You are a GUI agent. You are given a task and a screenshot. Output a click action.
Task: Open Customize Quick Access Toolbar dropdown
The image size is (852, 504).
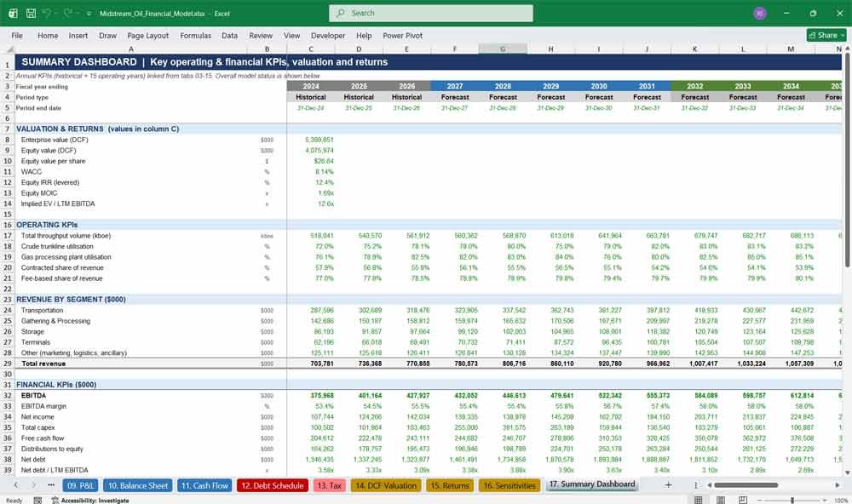tap(89, 14)
